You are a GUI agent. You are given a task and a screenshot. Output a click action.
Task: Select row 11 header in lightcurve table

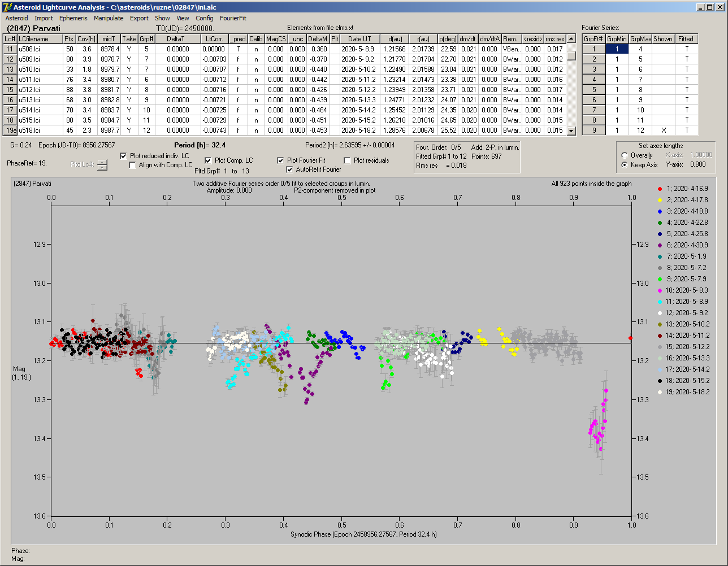pyautogui.click(x=10, y=49)
